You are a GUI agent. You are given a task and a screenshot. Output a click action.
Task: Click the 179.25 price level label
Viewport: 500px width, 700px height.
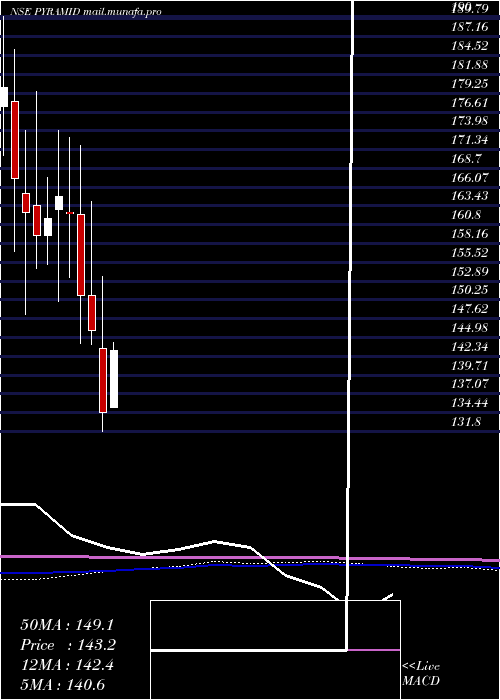[x=470, y=83]
